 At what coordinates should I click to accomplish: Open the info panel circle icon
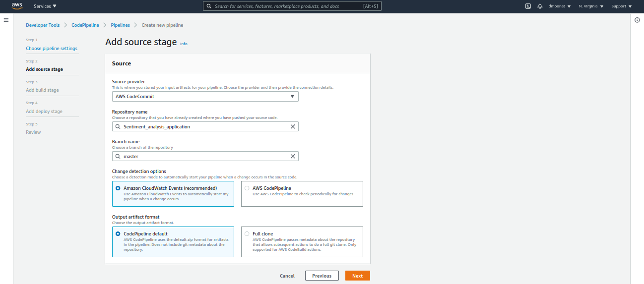click(637, 20)
